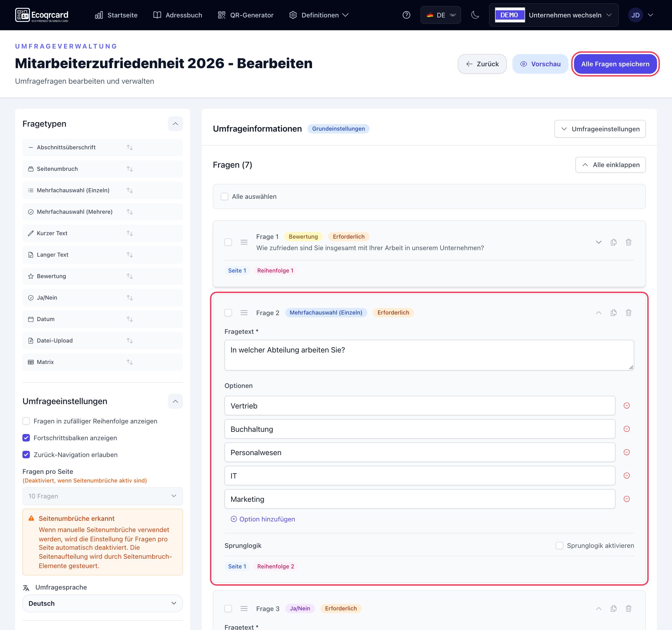
Task: Check the Alle auswählen checkbox
Action: tap(224, 196)
